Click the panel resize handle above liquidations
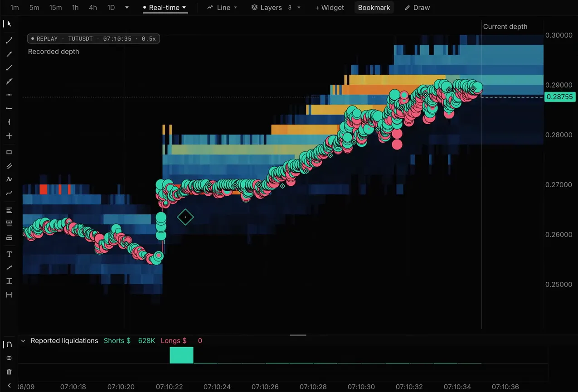The image size is (578, 392). click(x=298, y=335)
